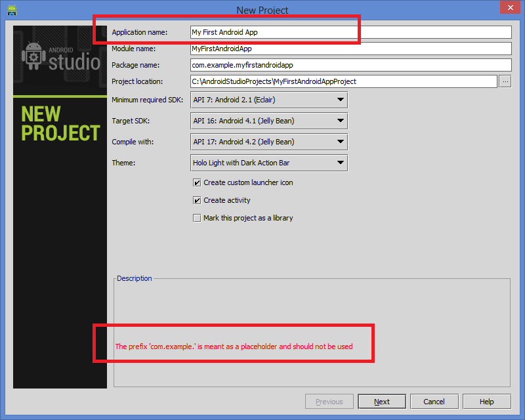Click the Android icon in the title bar

[x=12, y=10]
